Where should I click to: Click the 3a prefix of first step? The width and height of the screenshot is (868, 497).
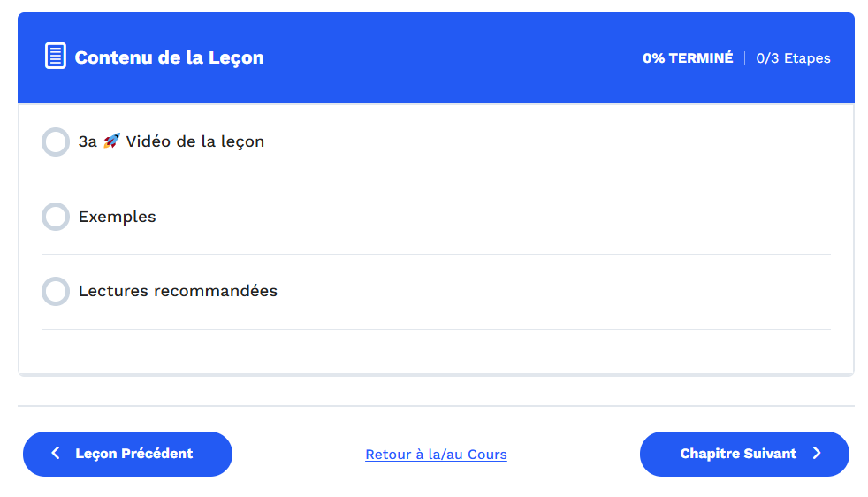point(88,141)
